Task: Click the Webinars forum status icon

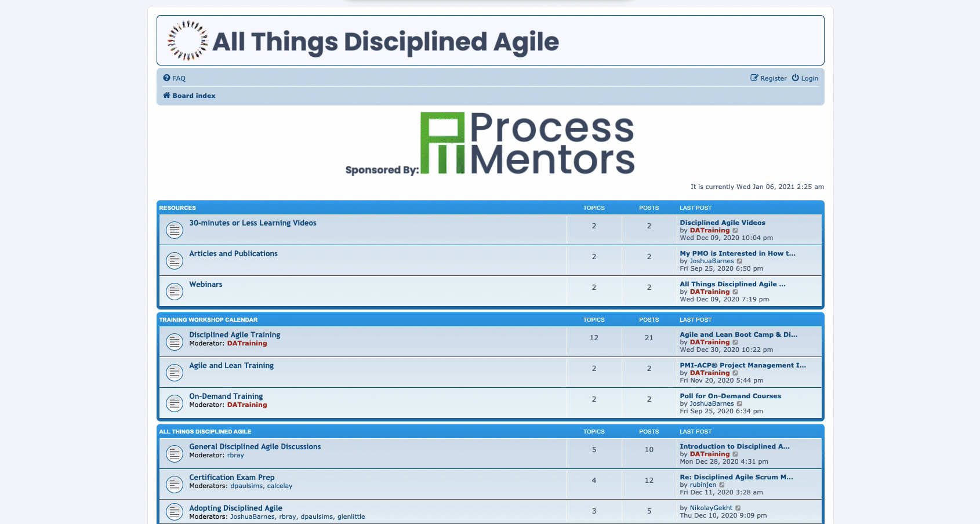Action: coord(175,292)
